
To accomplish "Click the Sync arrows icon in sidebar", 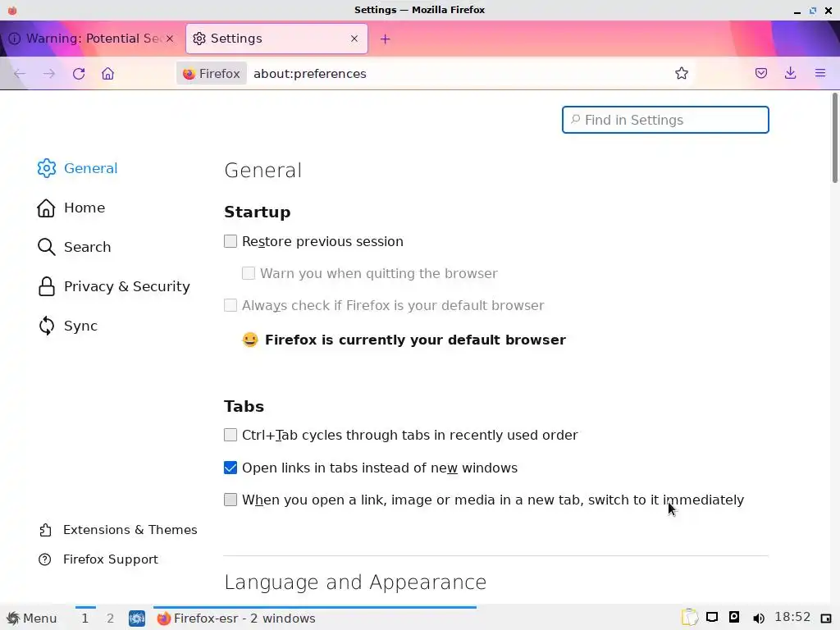I will point(47,326).
